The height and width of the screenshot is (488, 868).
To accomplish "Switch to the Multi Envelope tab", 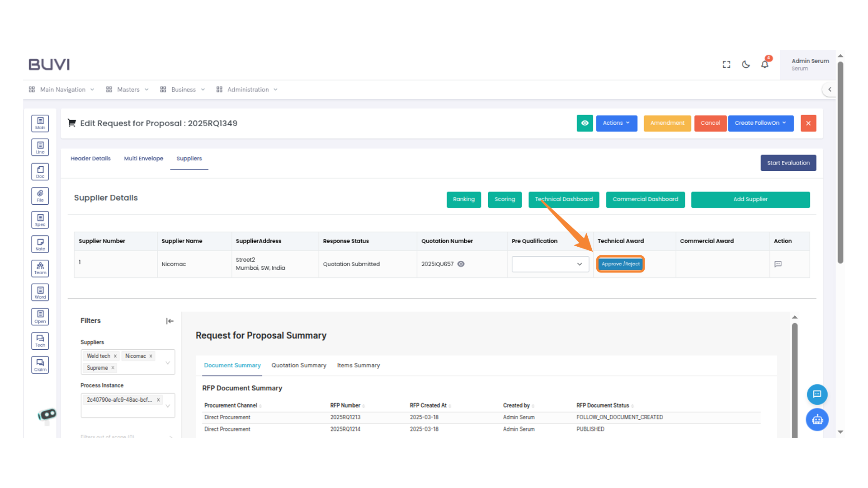I will click(x=143, y=159).
